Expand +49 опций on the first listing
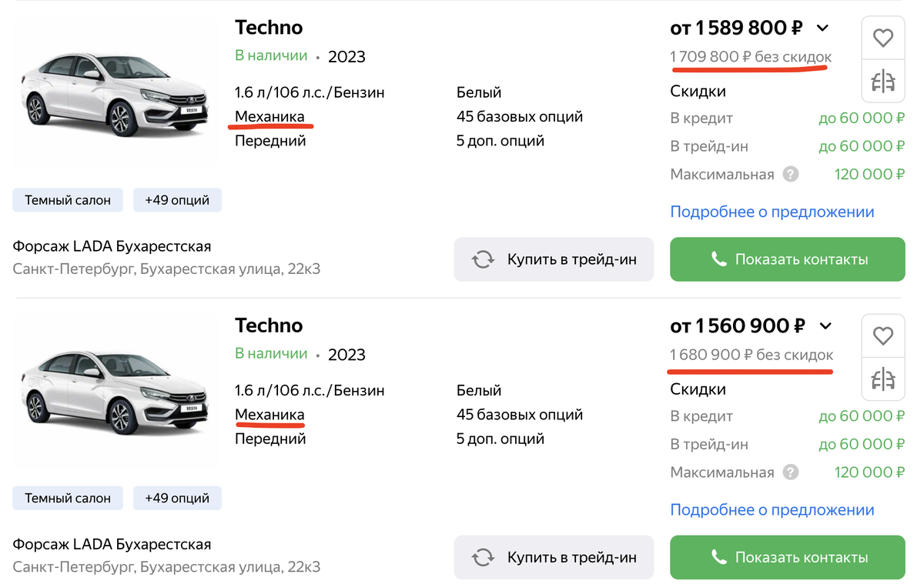Screen dimensions: 924x584 click(x=177, y=199)
